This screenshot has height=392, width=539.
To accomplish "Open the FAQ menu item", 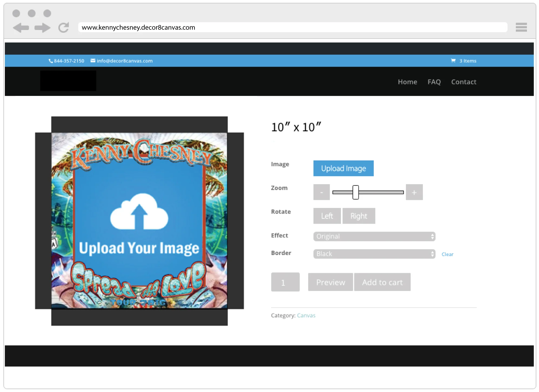I will [434, 82].
